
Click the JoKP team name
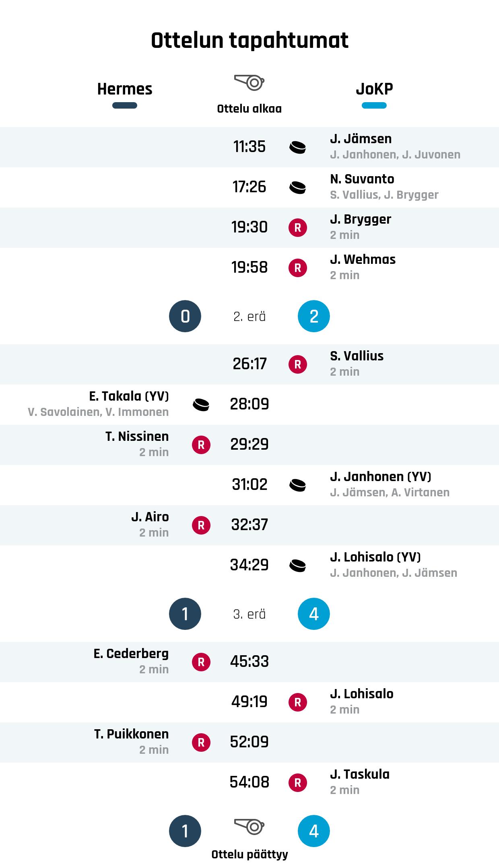pyautogui.click(x=374, y=89)
